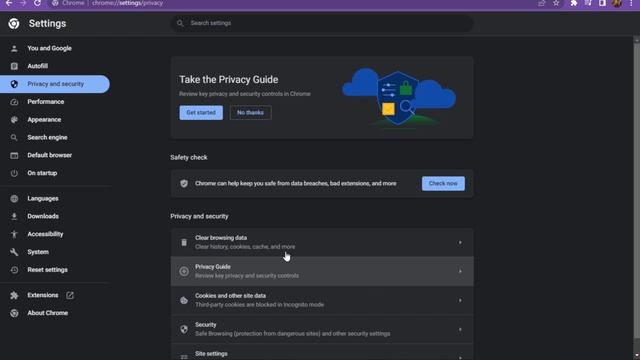This screenshot has width=640, height=360.
Task: Open the Site settings row
Action: (322, 353)
